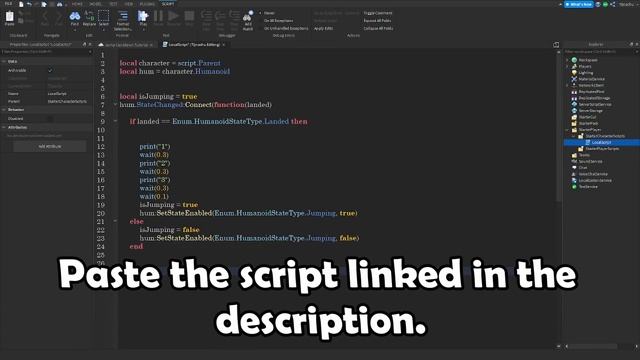
Task: Select VoiceChatService in Explorer
Action: point(593,174)
